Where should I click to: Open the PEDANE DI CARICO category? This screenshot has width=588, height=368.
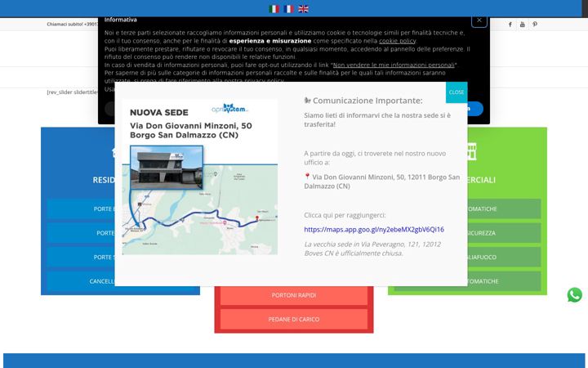coord(294,319)
